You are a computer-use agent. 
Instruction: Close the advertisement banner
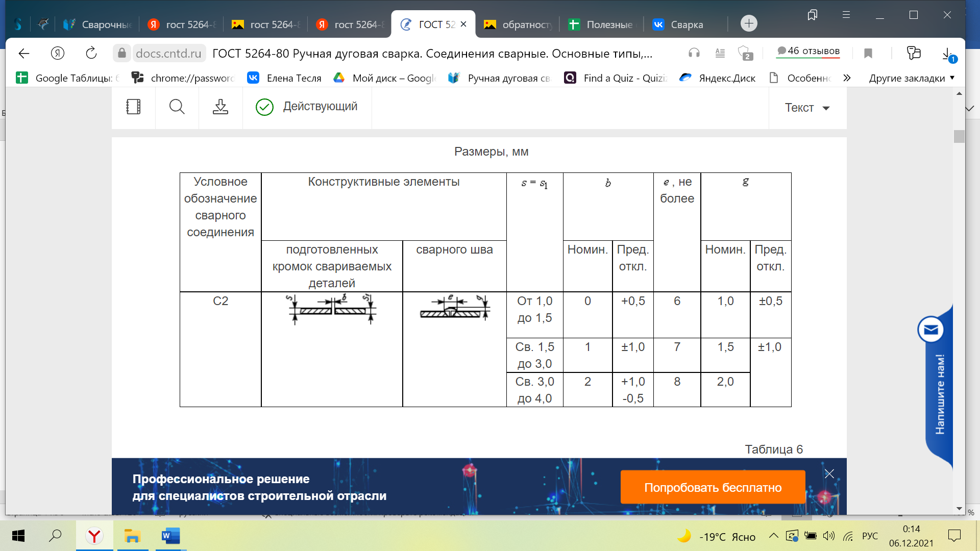[x=829, y=474]
